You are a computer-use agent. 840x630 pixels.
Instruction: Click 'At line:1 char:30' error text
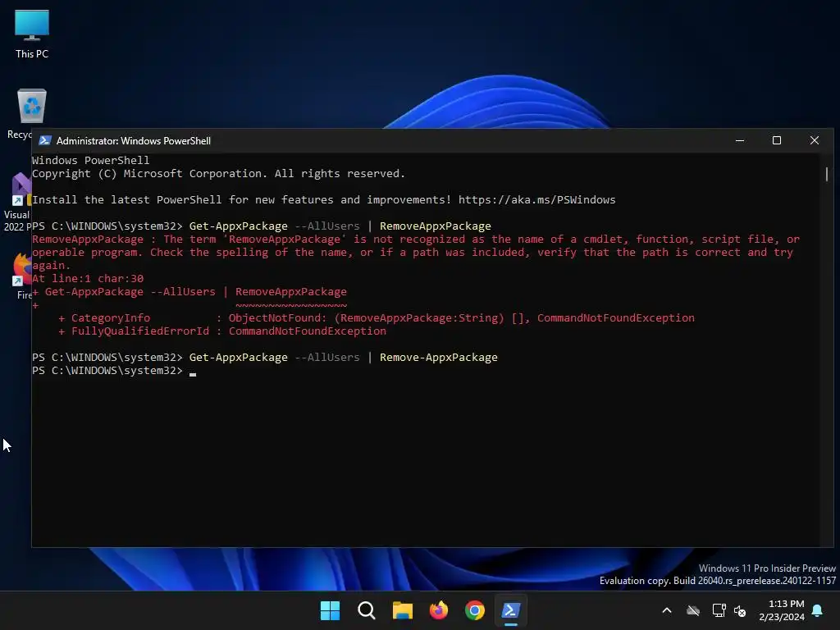88,279
